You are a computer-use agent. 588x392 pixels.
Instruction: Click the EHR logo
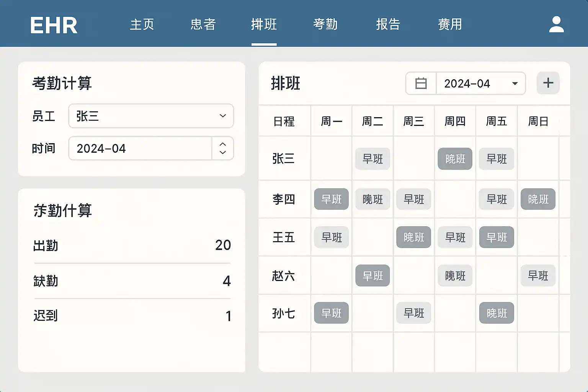tap(54, 25)
